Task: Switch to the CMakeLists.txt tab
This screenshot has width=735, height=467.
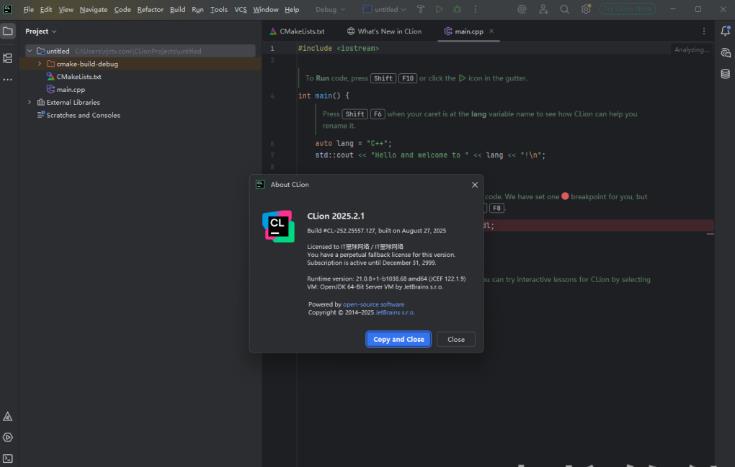Action: (x=302, y=31)
